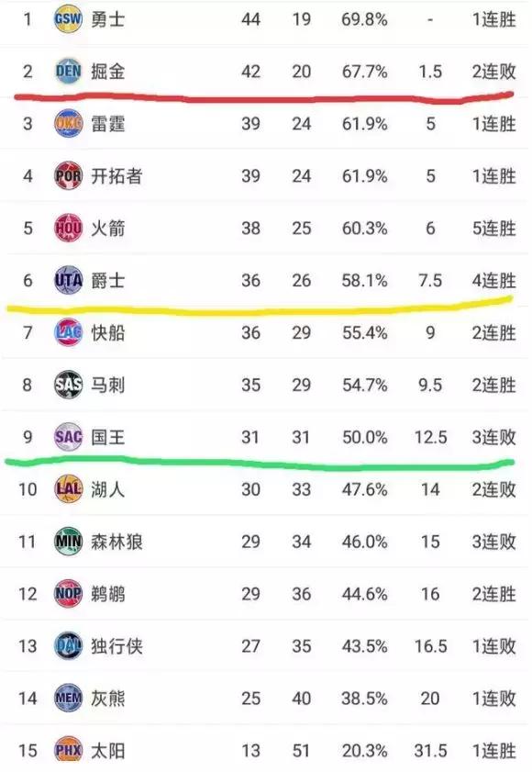Click the HOU Rockets team logo
This screenshot has width=532, height=772.
point(68,228)
